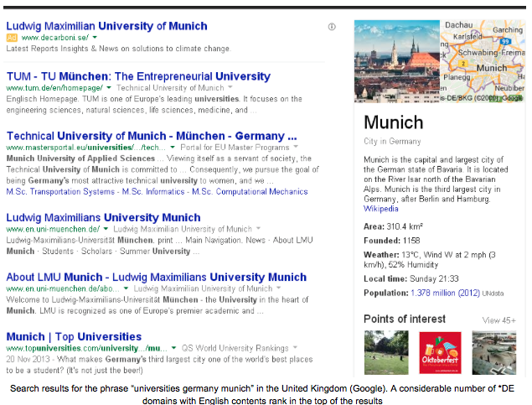The image size is (532, 405).
Task: Click 'Local time: Sunday 21:33' line
Action: (x=411, y=279)
